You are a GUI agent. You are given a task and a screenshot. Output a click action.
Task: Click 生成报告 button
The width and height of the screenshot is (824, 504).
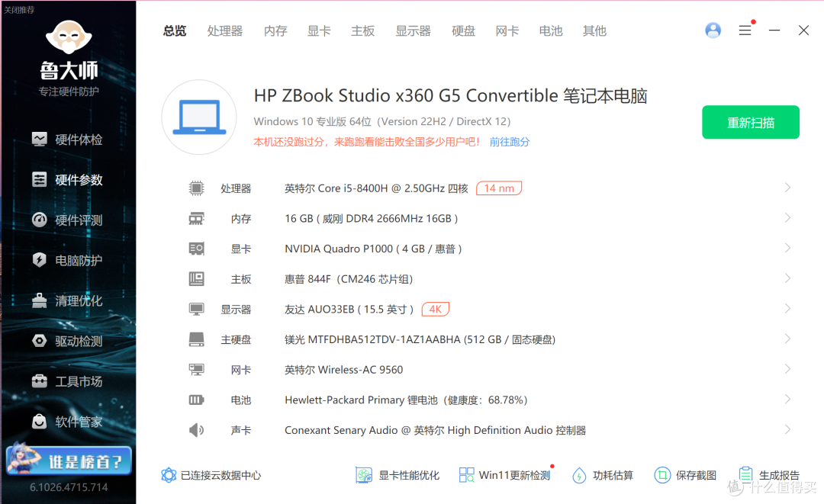coord(769,475)
